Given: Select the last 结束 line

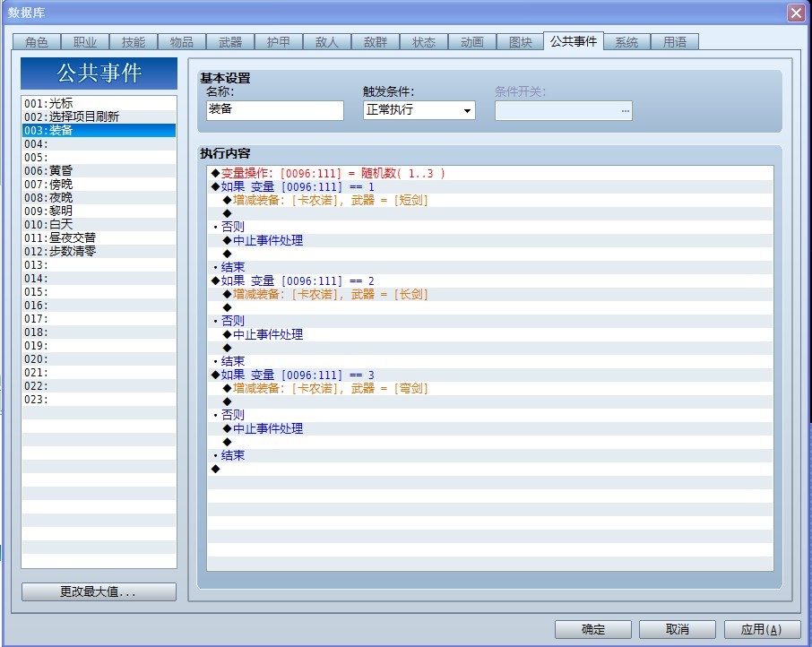Looking at the screenshot, I should [490, 456].
